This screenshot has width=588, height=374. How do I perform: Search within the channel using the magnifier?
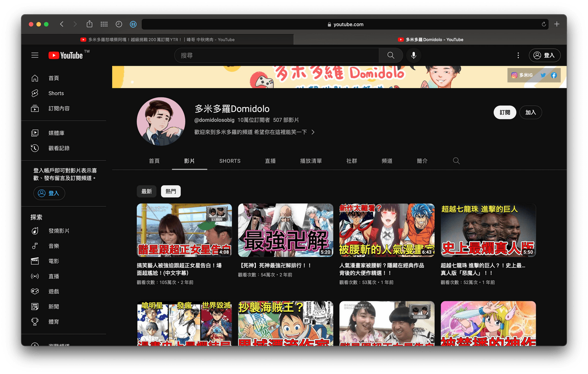[x=456, y=161]
